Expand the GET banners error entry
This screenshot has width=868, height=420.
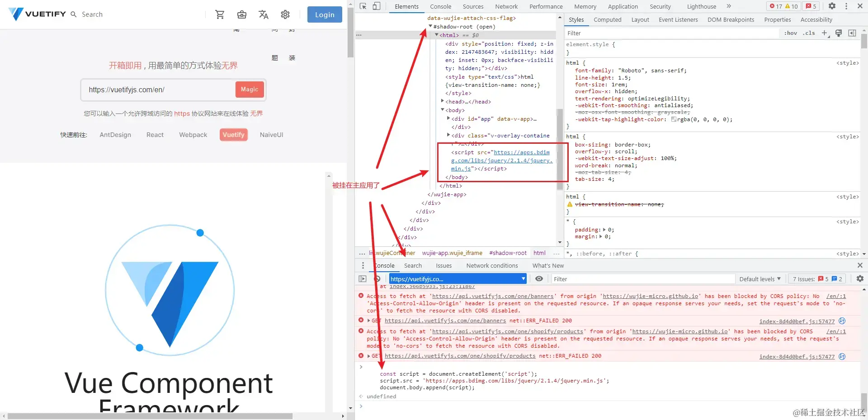(369, 321)
